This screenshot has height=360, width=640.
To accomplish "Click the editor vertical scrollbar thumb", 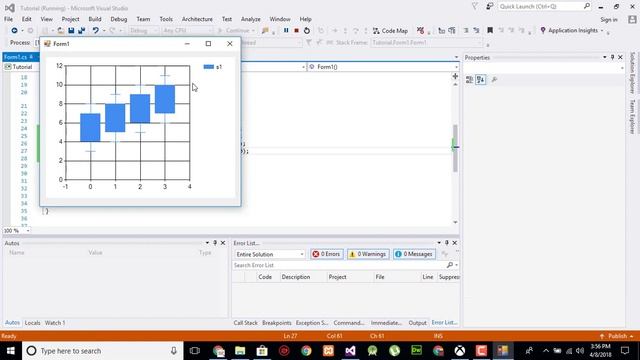I will coord(455,148).
